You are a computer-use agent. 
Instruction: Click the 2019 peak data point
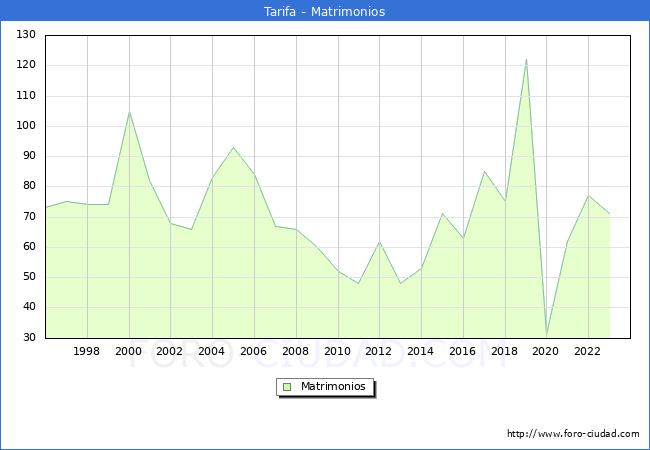pyautogui.click(x=526, y=59)
